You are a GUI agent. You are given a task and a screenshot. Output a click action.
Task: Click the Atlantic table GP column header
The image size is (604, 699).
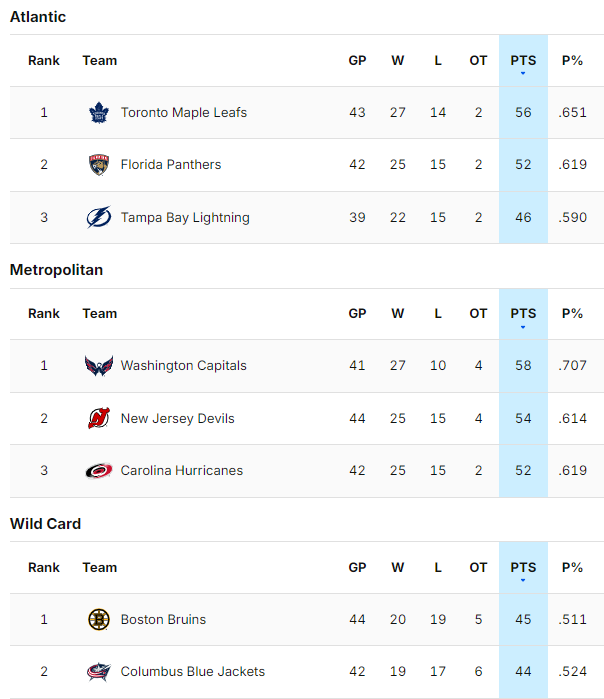tap(357, 61)
